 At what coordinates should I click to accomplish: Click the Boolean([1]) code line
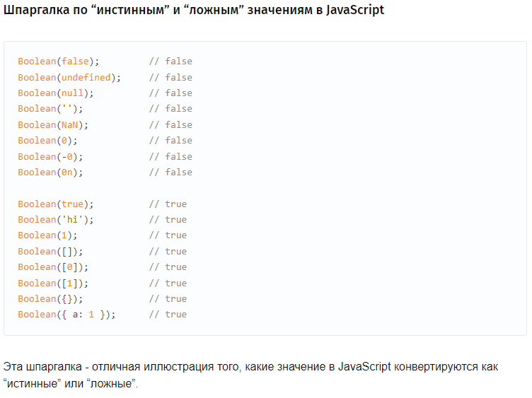[x=102, y=283]
